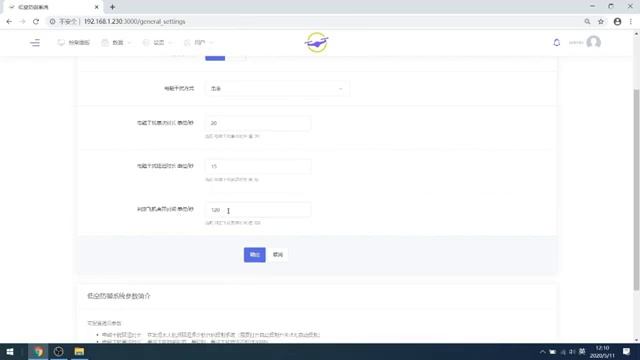Open File Explorer in taskbar
The height and width of the screenshot is (360, 640).
(x=79, y=351)
